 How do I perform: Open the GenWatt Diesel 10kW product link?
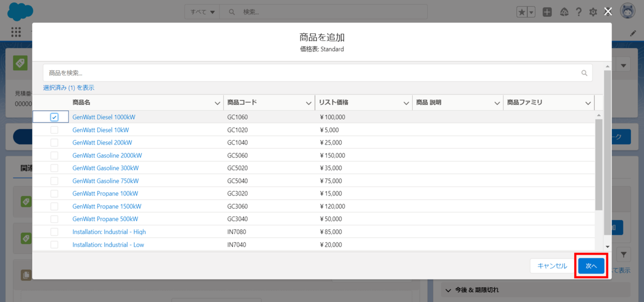pyautogui.click(x=101, y=130)
